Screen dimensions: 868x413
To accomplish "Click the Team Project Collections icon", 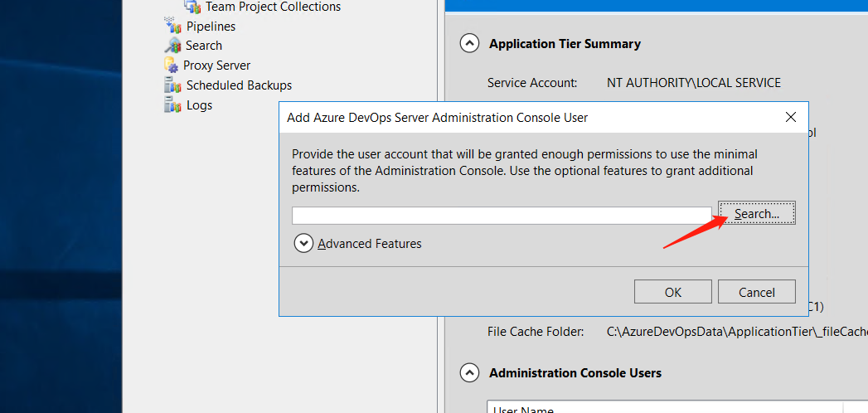I will (x=192, y=7).
